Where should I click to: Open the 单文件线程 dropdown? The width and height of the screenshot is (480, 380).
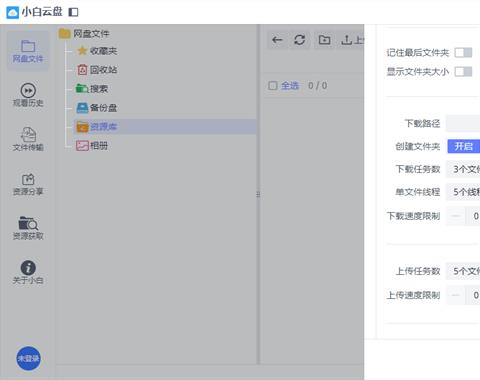(463, 192)
